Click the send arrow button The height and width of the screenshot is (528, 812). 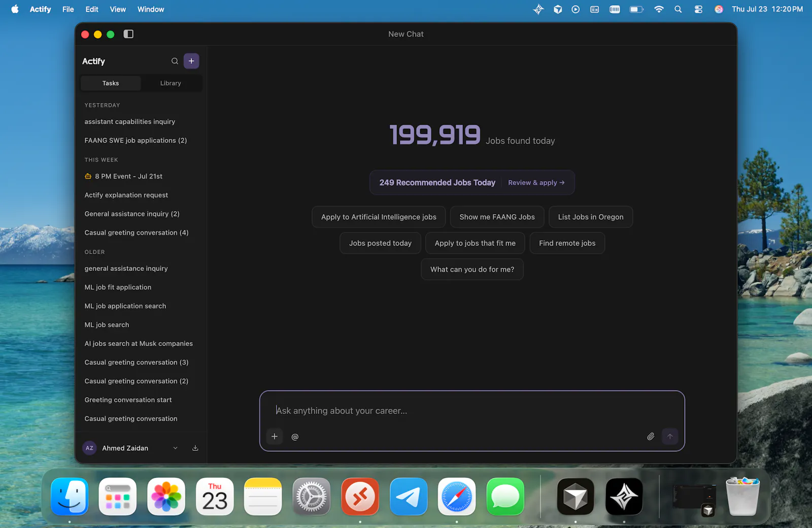670,436
